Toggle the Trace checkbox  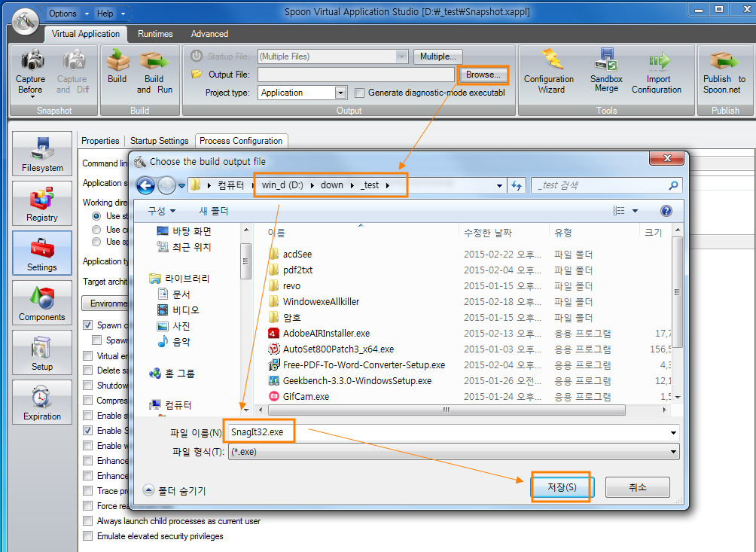88,491
